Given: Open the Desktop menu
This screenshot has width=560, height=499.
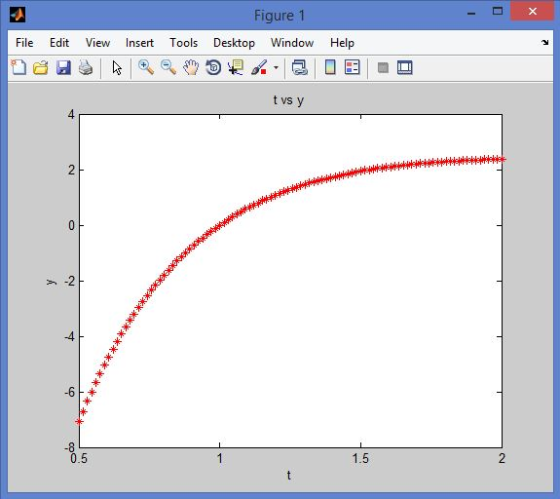Looking at the screenshot, I should (234, 43).
